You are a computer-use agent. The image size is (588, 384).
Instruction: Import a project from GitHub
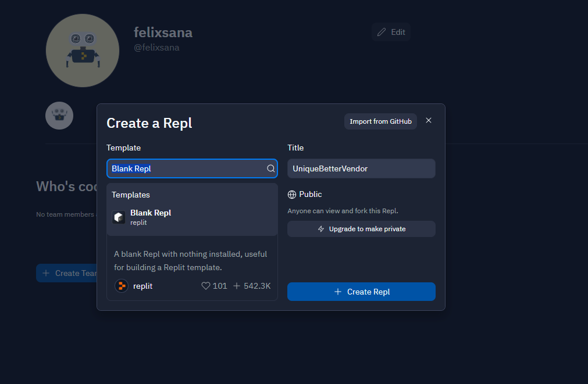pyautogui.click(x=380, y=121)
